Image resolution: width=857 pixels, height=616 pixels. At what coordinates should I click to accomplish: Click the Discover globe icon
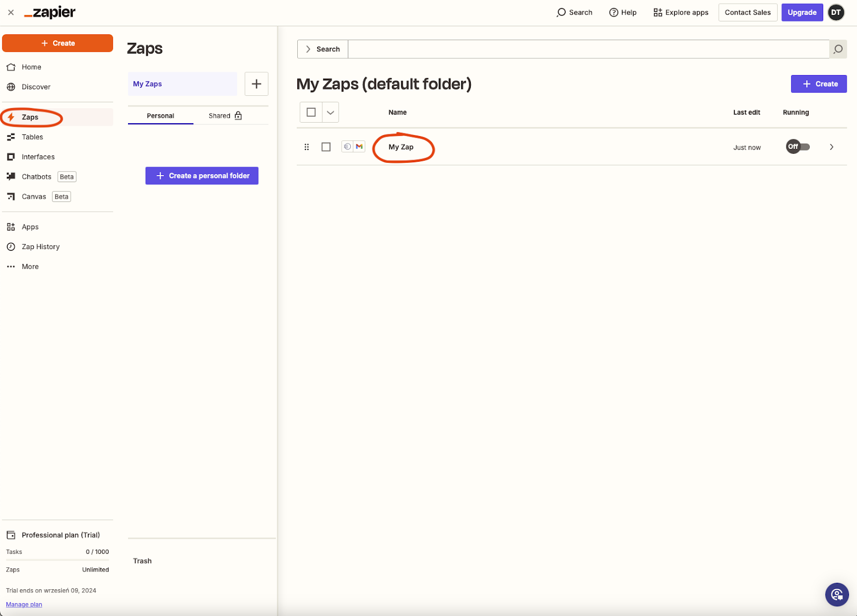(11, 87)
